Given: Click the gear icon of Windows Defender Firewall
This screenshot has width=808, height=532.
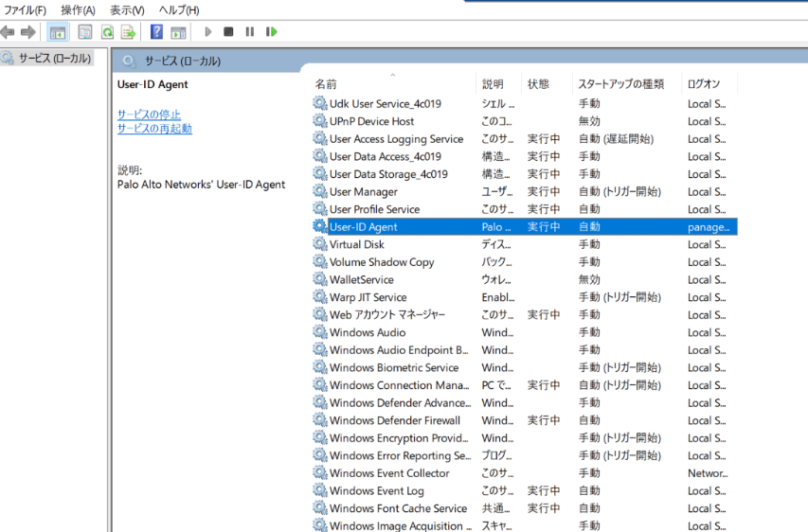Looking at the screenshot, I should 320,419.
